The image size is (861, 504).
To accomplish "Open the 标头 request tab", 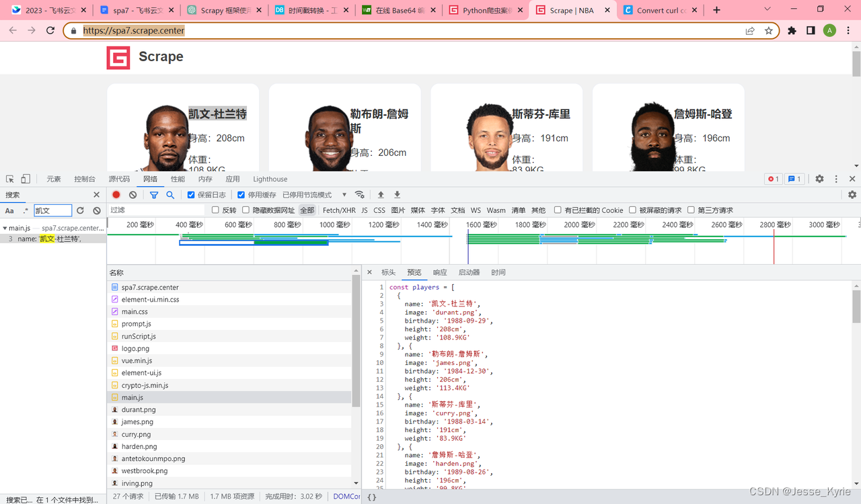I will click(389, 272).
